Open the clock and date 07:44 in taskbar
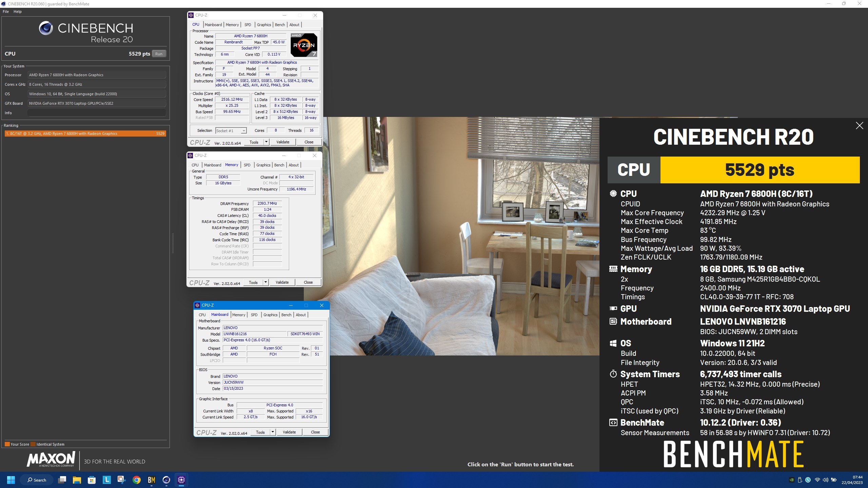 click(852, 480)
